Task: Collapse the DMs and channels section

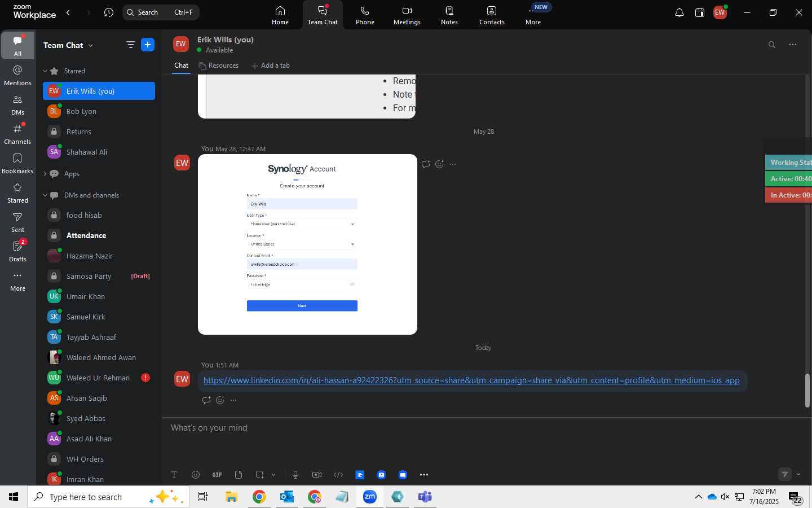Action: coord(45,195)
